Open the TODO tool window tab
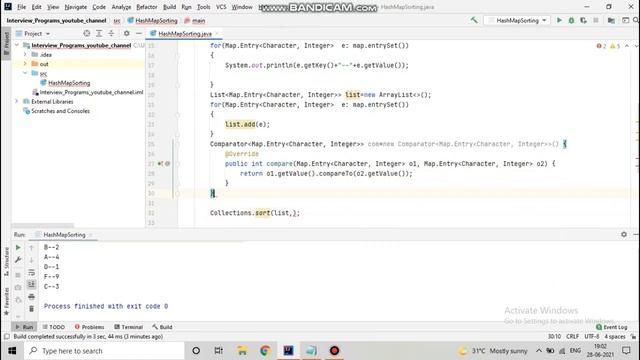640x360 pixels. 53,327
